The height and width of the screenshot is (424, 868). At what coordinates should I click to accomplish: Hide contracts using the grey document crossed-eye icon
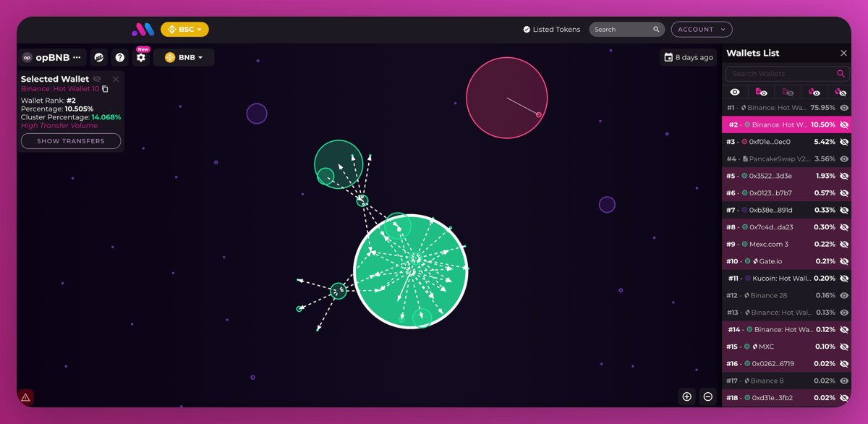click(788, 92)
